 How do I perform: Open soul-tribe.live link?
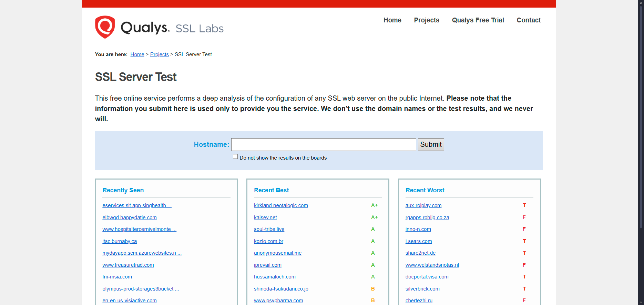tap(269, 229)
